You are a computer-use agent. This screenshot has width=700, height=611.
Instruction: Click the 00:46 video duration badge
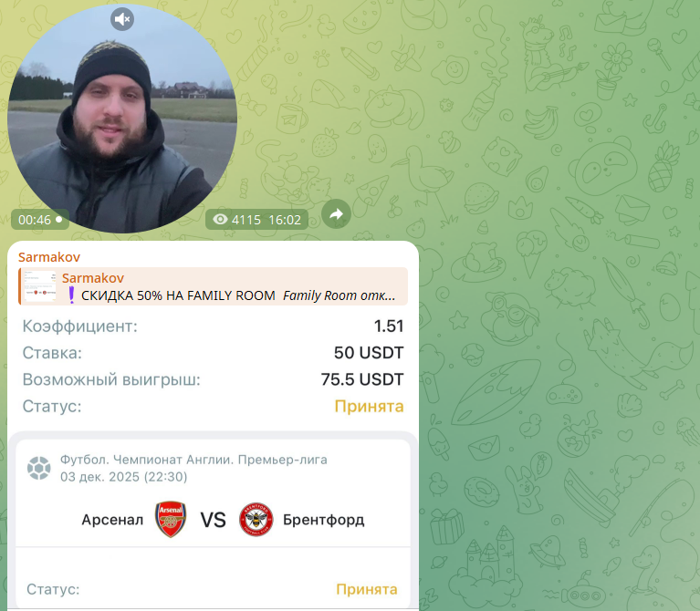pyautogui.click(x=40, y=220)
